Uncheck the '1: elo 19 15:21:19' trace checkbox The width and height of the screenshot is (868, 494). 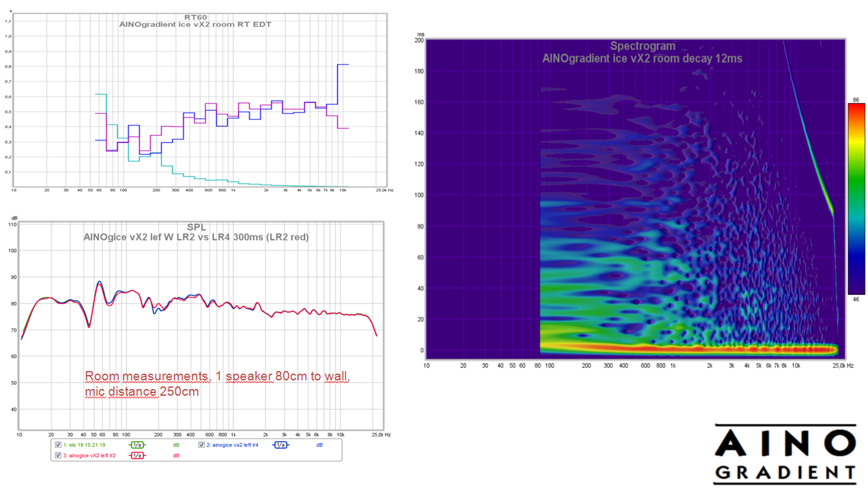pos(59,445)
